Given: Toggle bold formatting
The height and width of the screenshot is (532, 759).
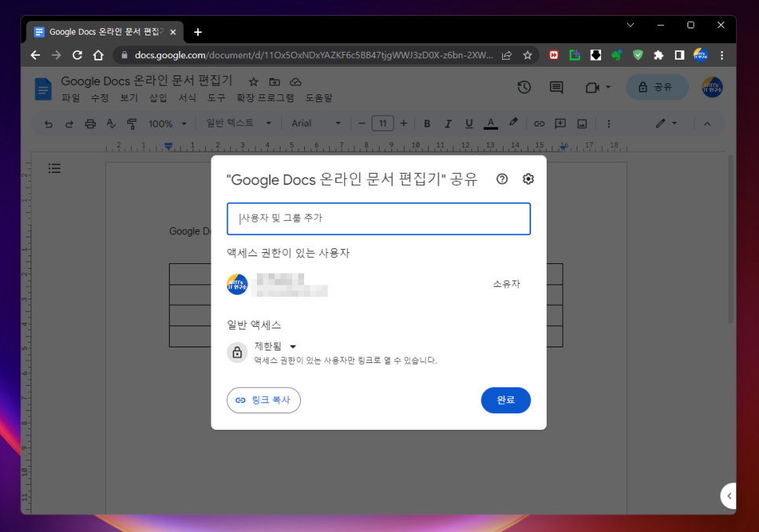Looking at the screenshot, I should coord(427,124).
